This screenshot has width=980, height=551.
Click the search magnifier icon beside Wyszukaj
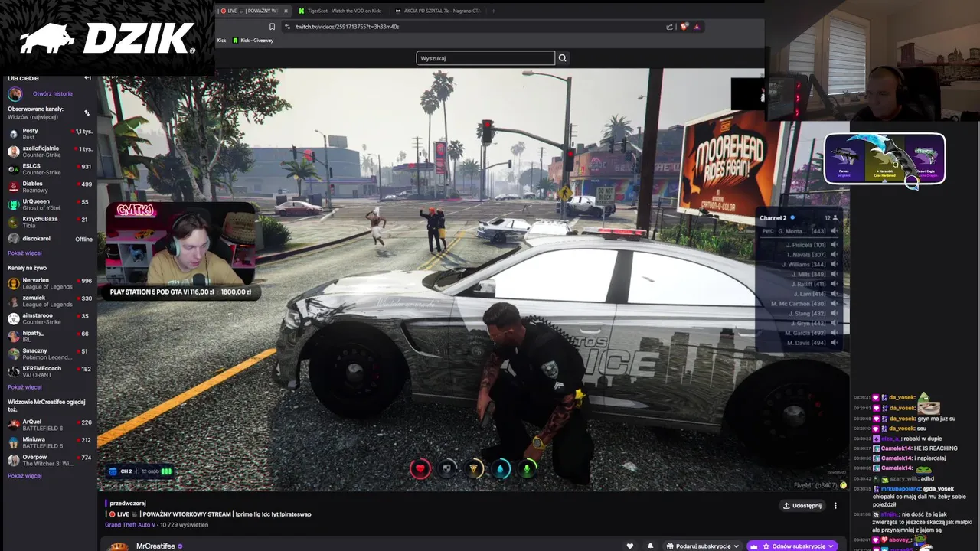(562, 58)
